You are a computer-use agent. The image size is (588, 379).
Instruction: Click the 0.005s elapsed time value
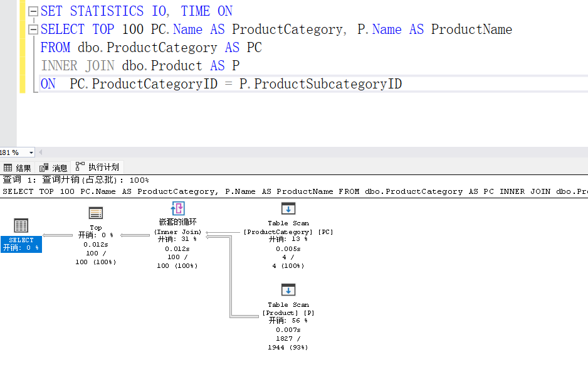point(288,248)
